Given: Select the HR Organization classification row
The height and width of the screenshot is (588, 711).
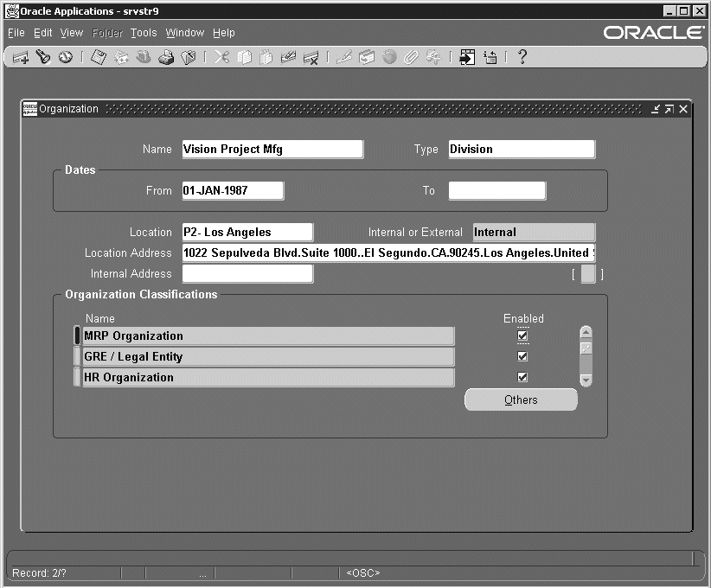Looking at the screenshot, I should pos(268,378).
